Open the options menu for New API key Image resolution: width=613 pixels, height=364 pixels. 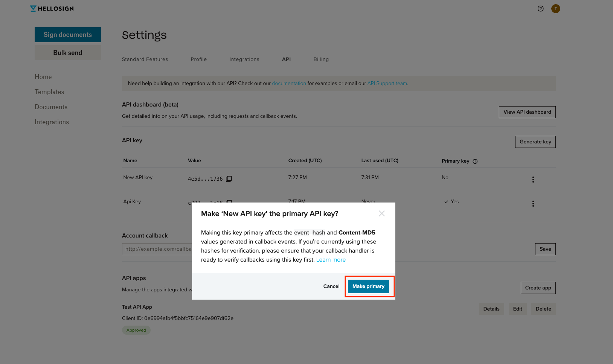click(x=533, y=180)
